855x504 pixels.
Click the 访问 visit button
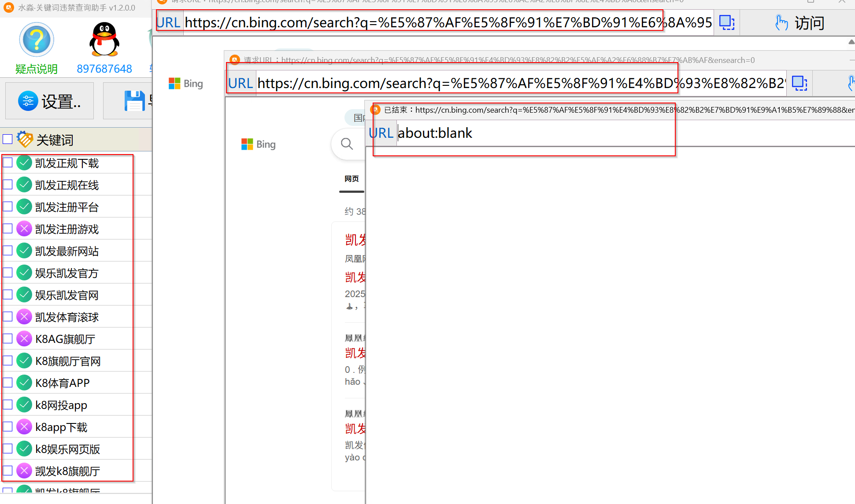[799, 23]
